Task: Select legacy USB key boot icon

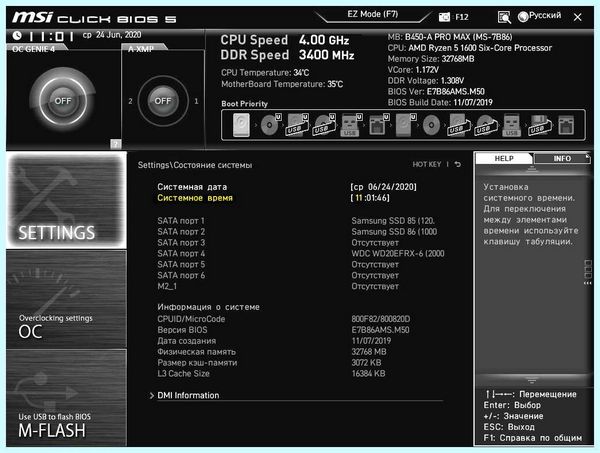Action: (x=512, y=125)
